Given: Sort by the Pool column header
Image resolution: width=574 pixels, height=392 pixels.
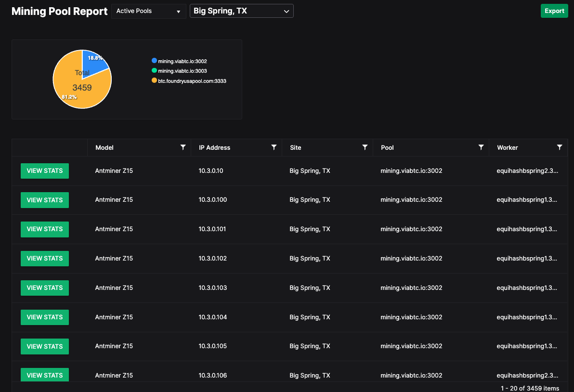Looking at the screenshot, I should click(387, 147).
